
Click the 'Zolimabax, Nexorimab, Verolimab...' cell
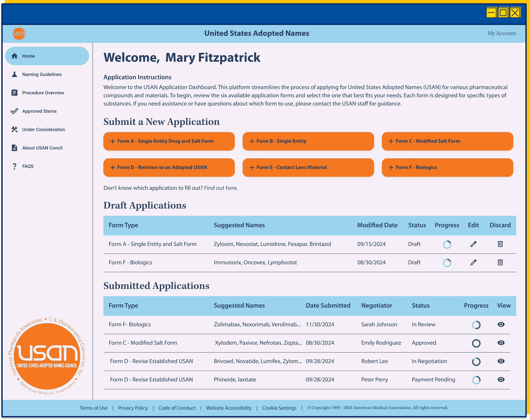tap(257, 325)
